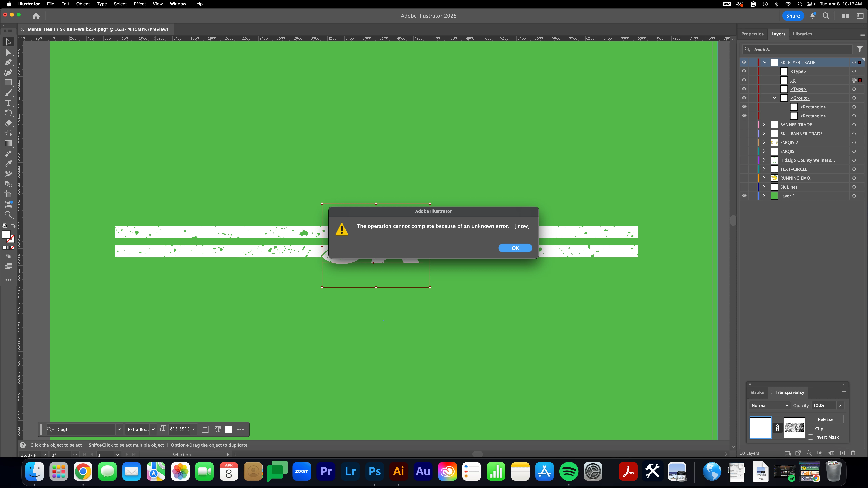Hide the 5K-FLYER TRADE layer
The image size is (868, 488).
744,62
